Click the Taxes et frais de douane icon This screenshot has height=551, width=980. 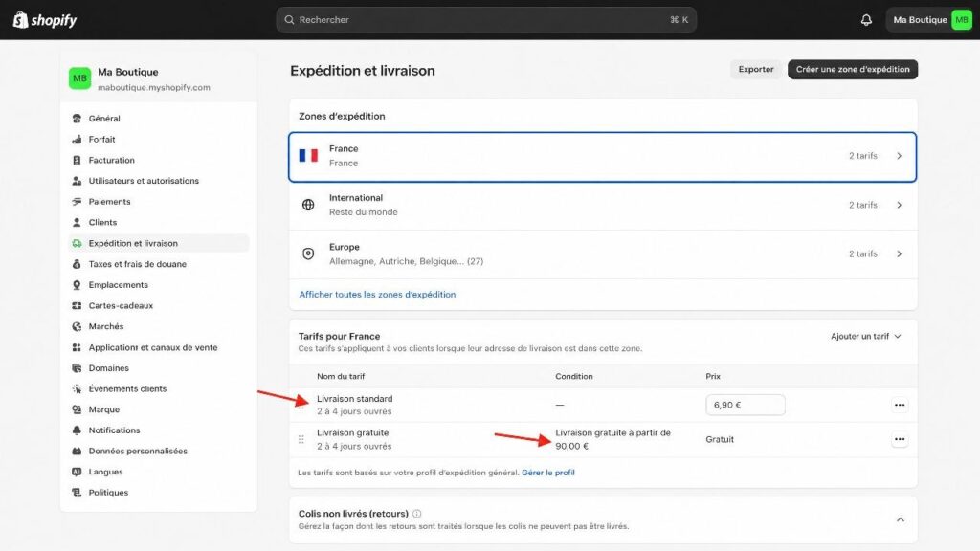[77, 264]
